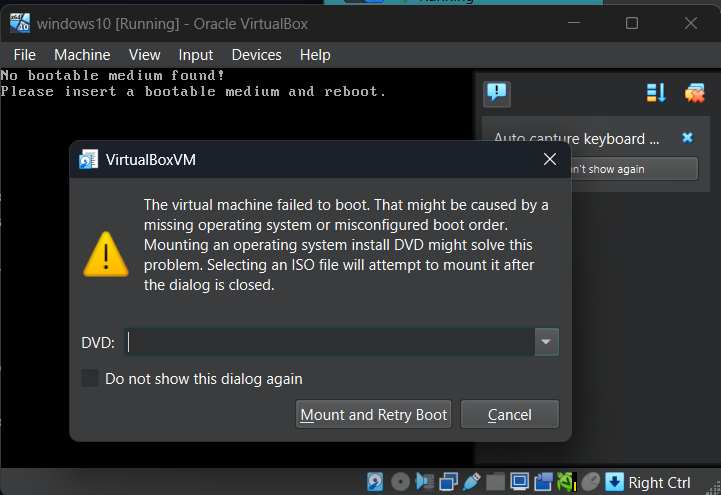
Task: Click the mouse integration status icon
Action: pos(591,482)
